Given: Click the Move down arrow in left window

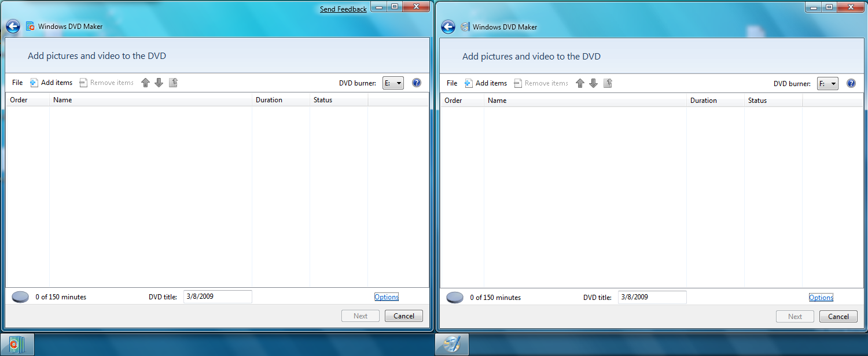Looking at the screenshot, I should pos(159,83).
